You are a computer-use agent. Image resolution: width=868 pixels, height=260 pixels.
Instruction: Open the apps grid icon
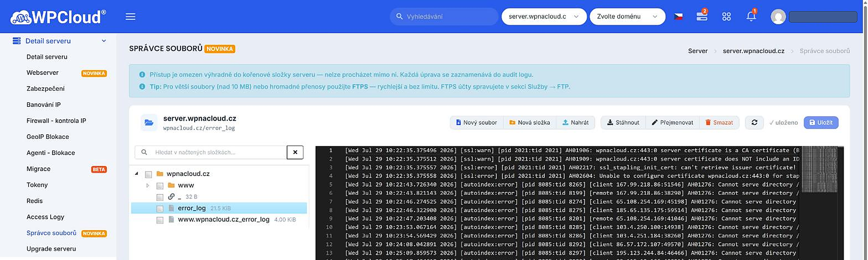coord(726,17)
